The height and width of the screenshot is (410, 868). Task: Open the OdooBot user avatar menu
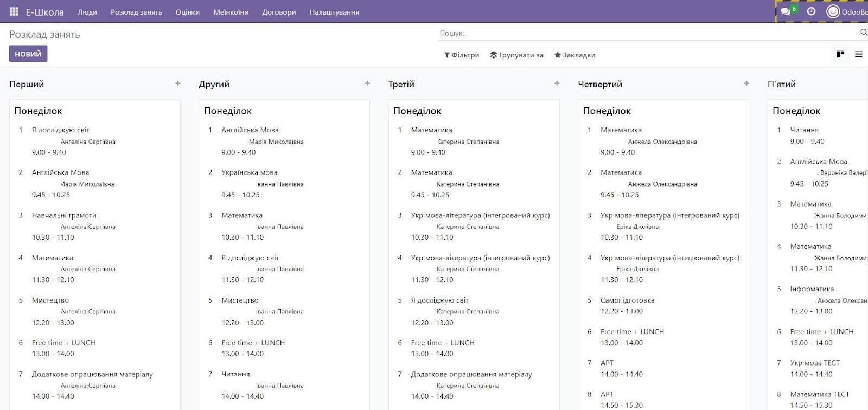[846, 11]
